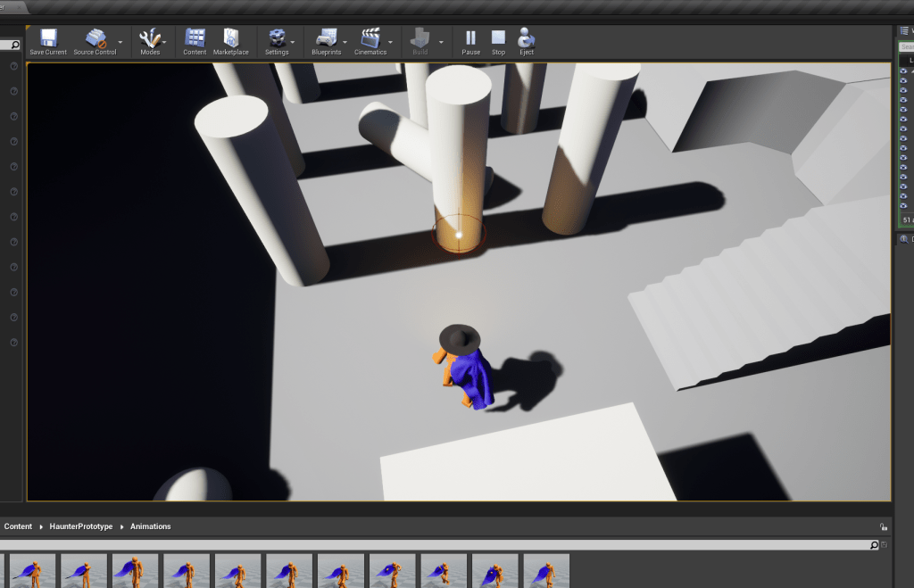Image resolution: width=914 pixels, height=588 pixels.
Task: Stop the play-in-editor session
Action: tap(498, 41)
